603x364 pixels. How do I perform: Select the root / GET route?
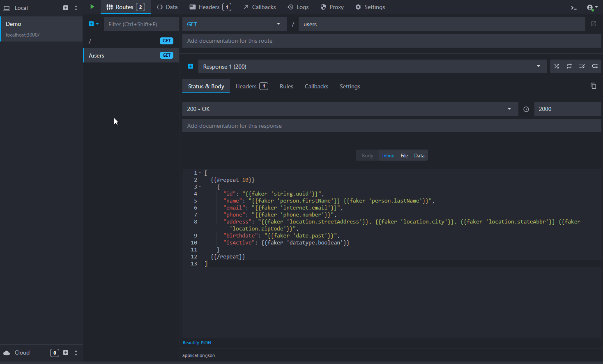click(x=131, y=41)
